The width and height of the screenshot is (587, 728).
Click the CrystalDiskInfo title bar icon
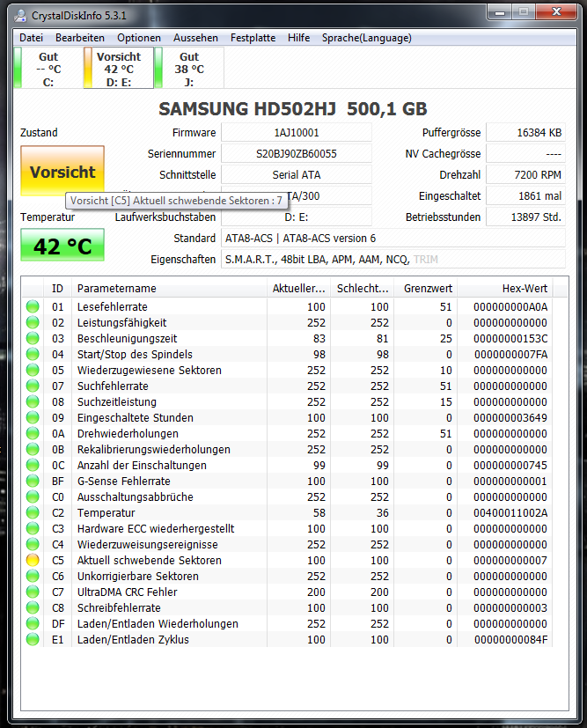(x=20, y=15)
